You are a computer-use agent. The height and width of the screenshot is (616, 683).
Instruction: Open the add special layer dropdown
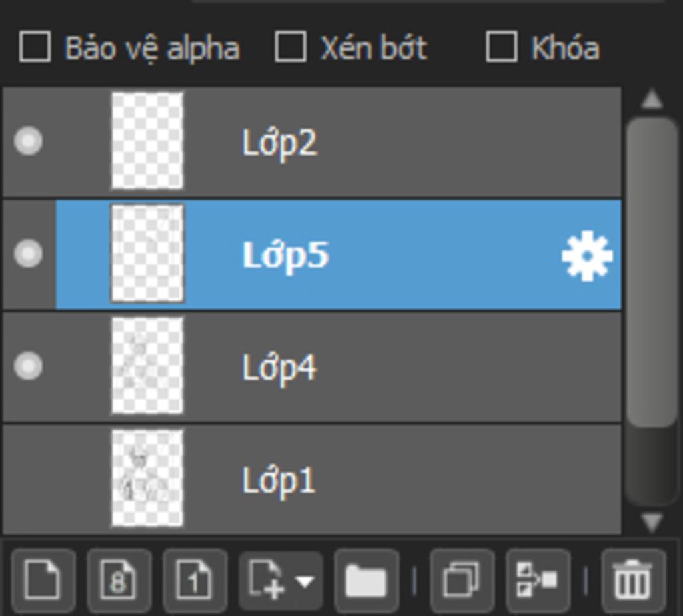[x=281, y=579]
